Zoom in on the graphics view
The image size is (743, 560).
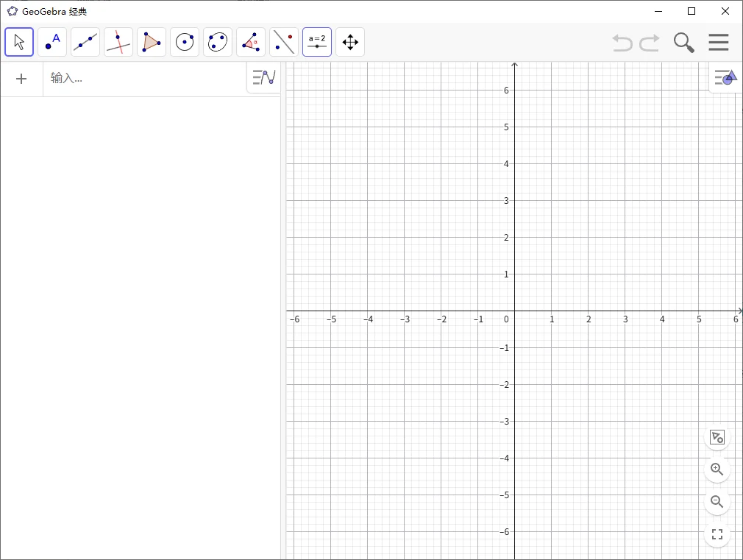[x=717, y=469]
